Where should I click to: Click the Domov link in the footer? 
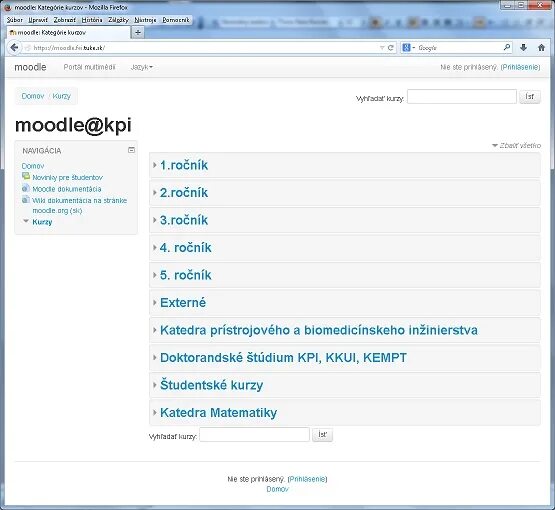tap(277, 489)
